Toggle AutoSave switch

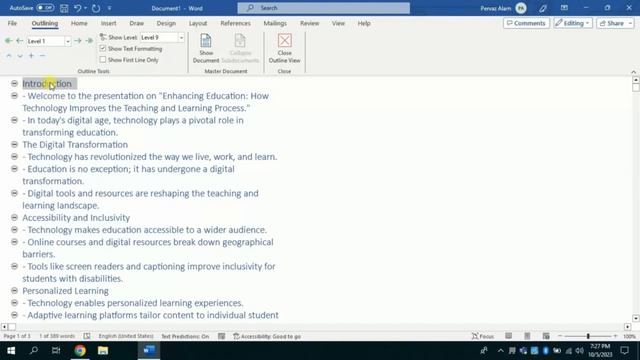pyautogui.click(x=45, y=8)
